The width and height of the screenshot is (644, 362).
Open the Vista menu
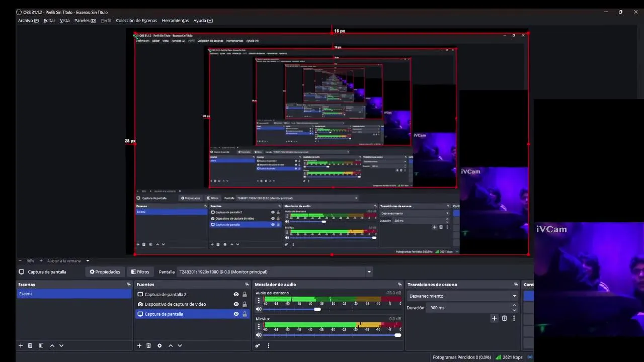click(65, 21)
